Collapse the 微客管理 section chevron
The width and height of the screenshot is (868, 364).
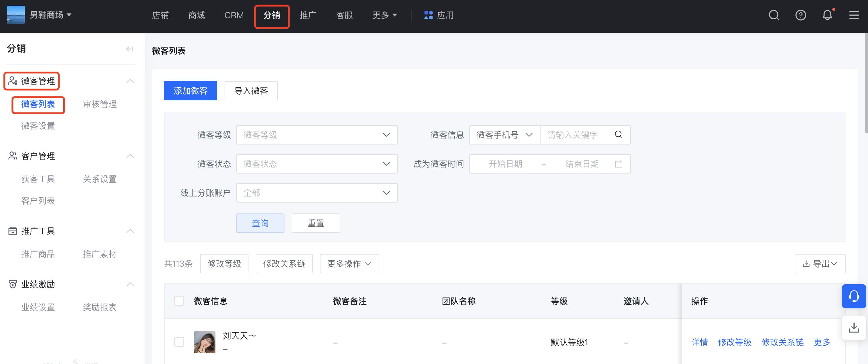[x=130, y=81]
